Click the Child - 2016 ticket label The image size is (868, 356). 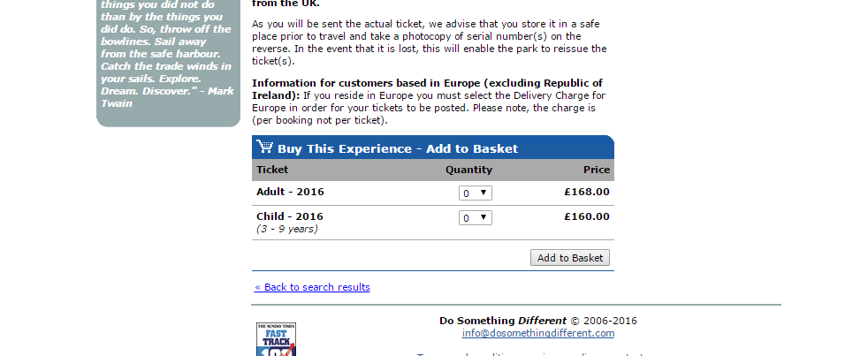click(290, 216)
